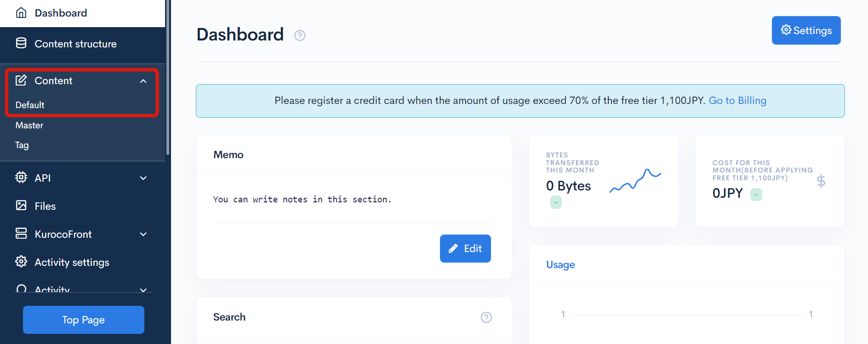
Task: Click the Content structure database icon
Action: click(x=21, y=43)
